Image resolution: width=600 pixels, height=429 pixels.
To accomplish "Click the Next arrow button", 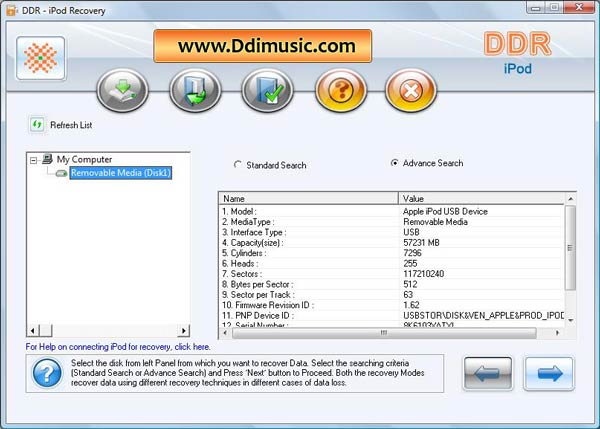I will pos(549,373).
